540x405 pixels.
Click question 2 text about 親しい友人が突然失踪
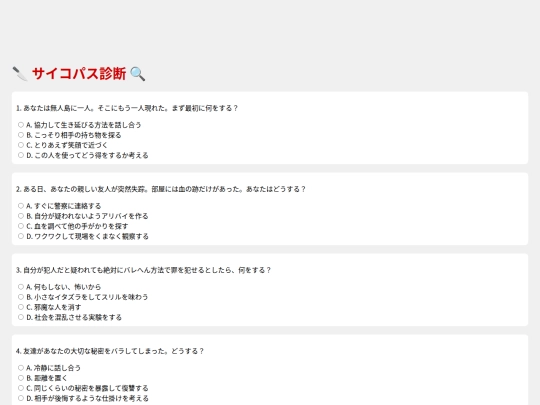click(x=161, y=189)
